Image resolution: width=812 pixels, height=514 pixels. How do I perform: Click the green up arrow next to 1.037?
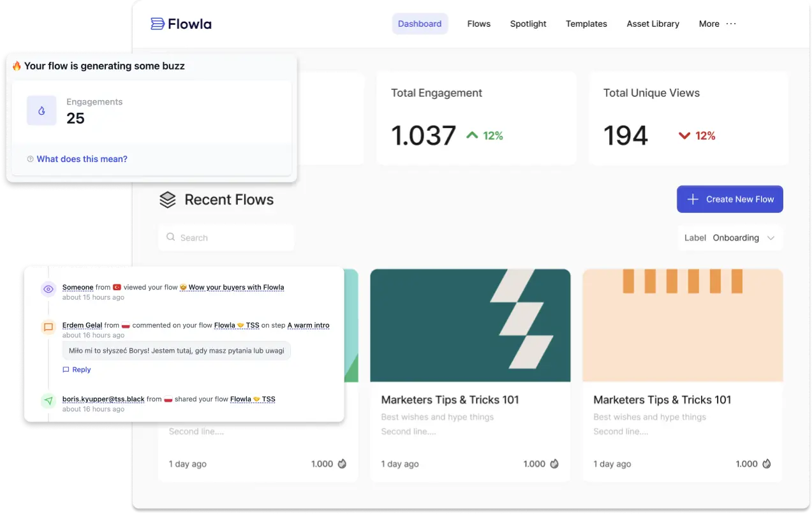[472, 135]
